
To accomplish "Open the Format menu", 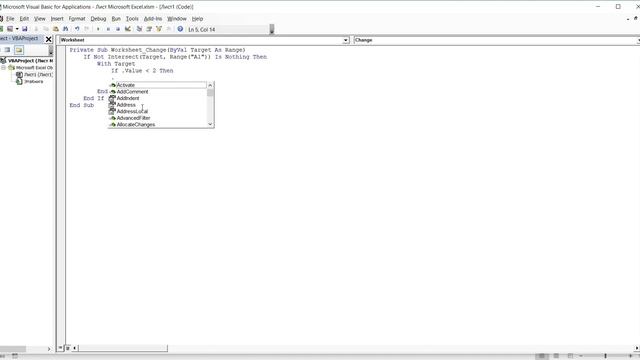I will 77,19.
